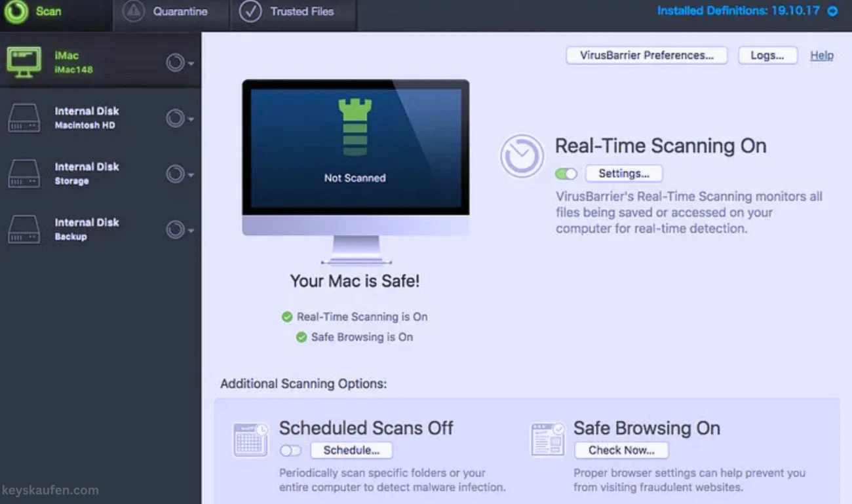Screen dimensions: 852x504
Task: Click the Real-Time Scanning clock icon
Action: (x=522, y=156)
